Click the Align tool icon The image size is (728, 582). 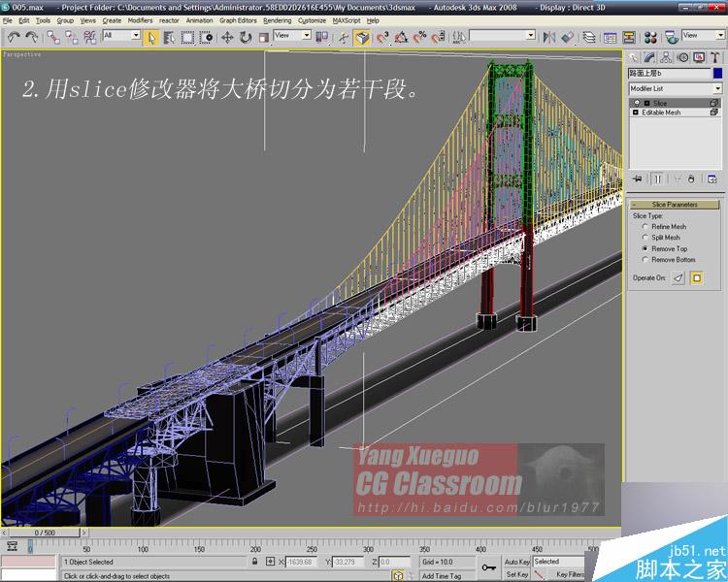(x=568, y=38)
